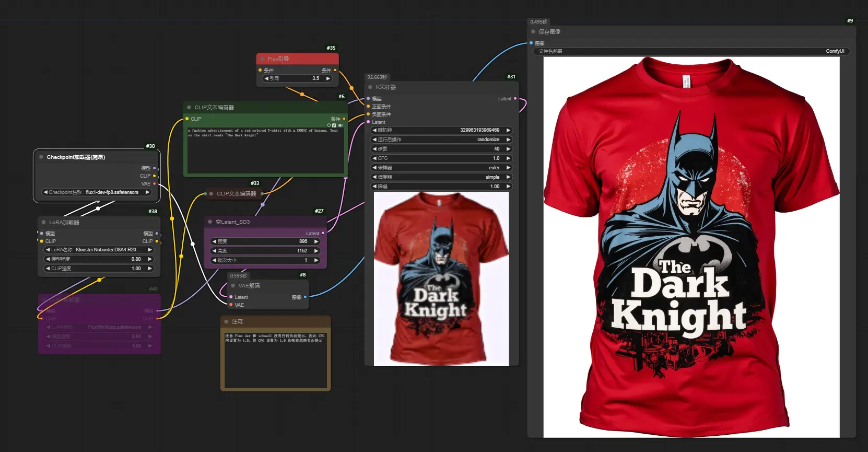Click the K采样器 node title
The height and width of the screenshot is (452, 868).
tap(386, 87)
